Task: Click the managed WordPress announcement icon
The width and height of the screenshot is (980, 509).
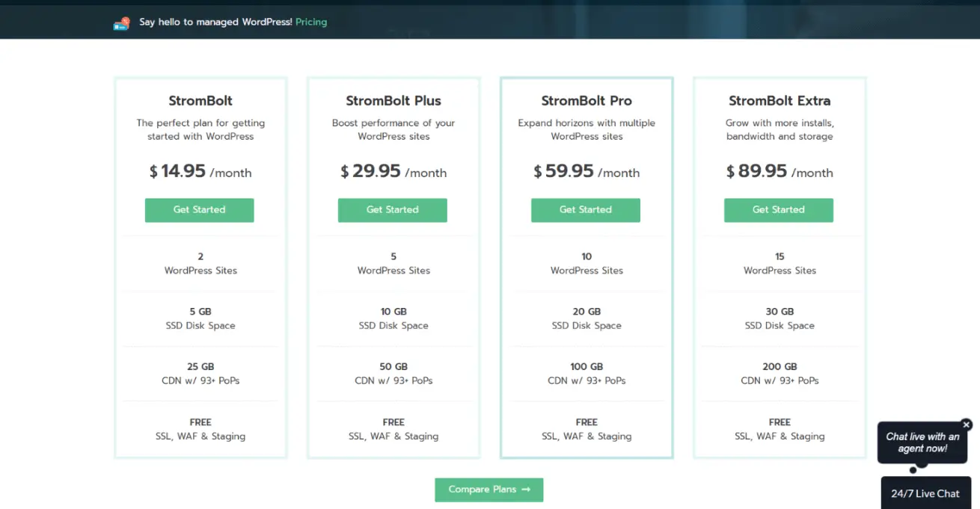Action: point(121,22)
